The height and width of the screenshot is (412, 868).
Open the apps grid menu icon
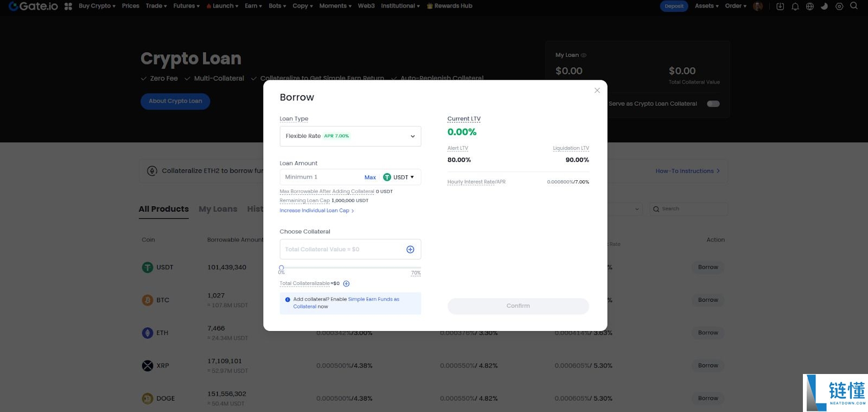tap(68, 7)
